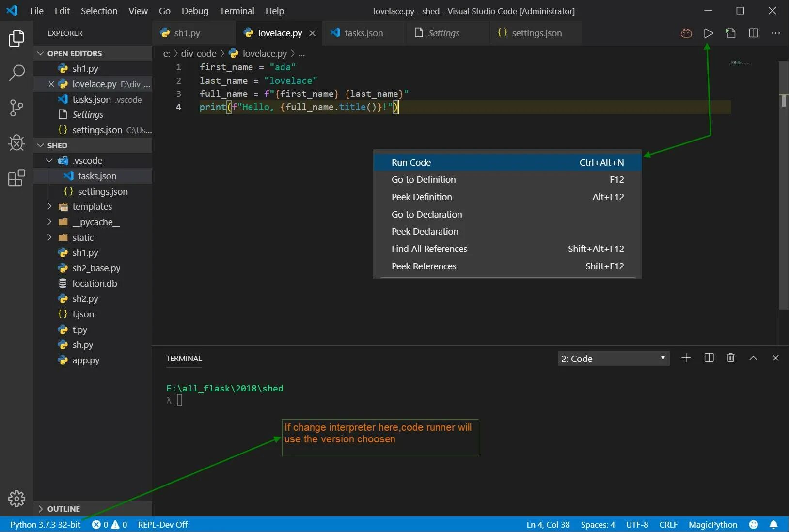Open the Selection menu
The image size is (789, 532).
(x=99, y=11)
